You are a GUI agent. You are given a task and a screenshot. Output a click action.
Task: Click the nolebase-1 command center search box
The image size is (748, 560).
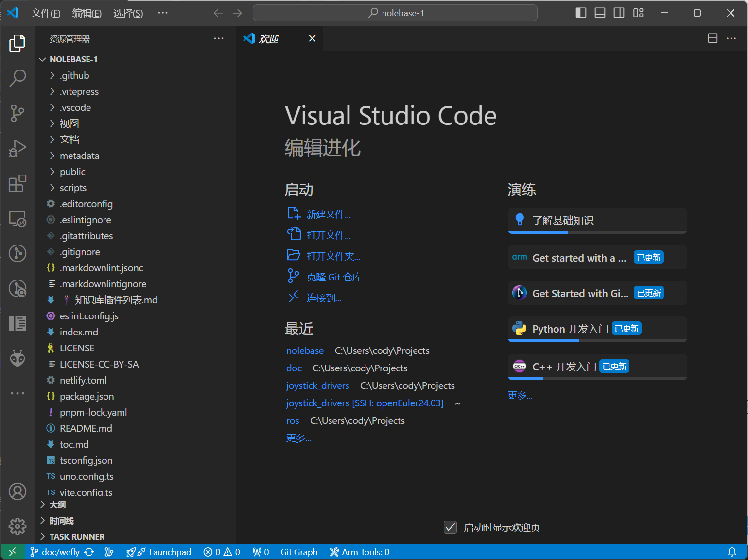395,13
